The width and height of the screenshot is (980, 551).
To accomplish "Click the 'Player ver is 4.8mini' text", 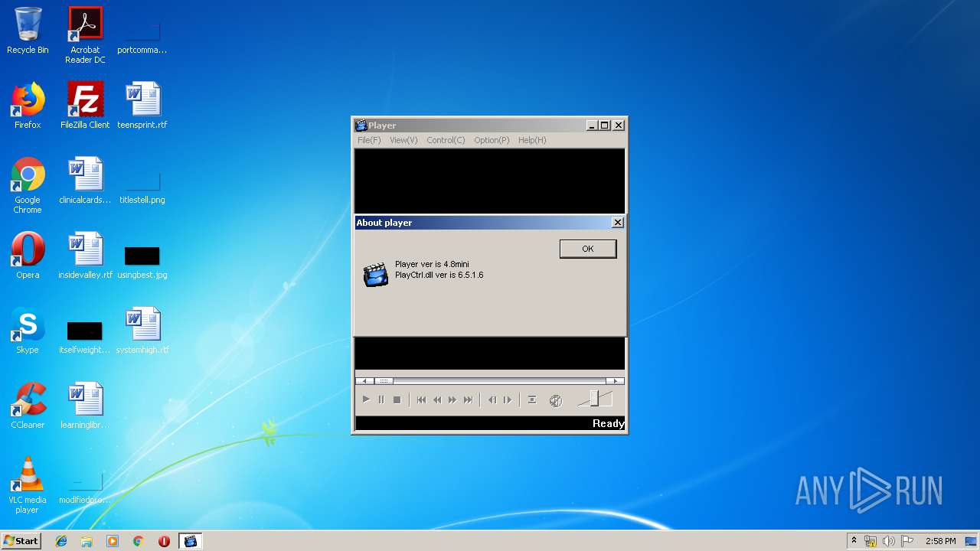I will [x=432, y=265].
